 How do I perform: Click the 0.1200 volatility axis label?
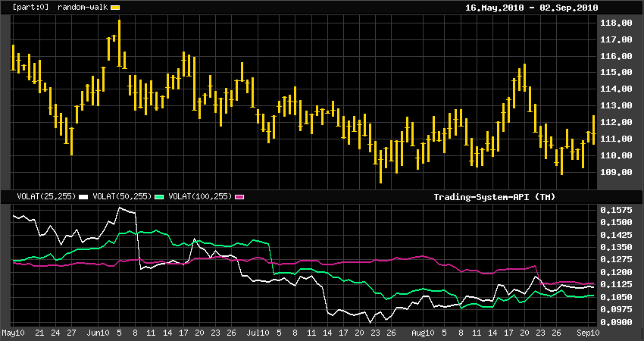point(616,272)
